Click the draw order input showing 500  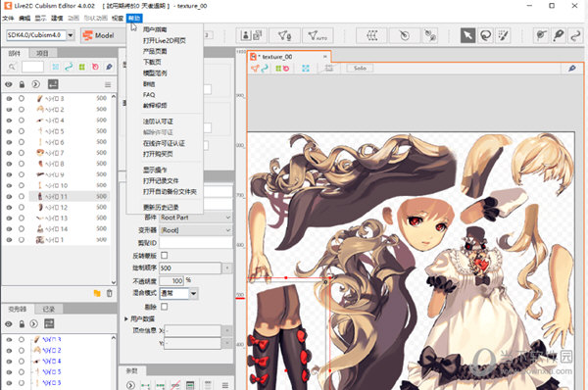coord(190,268)
